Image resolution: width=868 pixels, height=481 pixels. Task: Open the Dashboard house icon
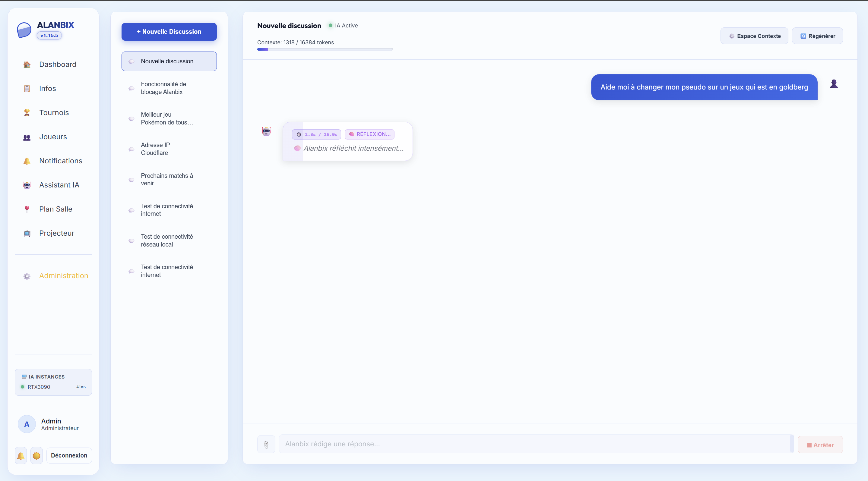pyautogui.click(x=27, y=64)
